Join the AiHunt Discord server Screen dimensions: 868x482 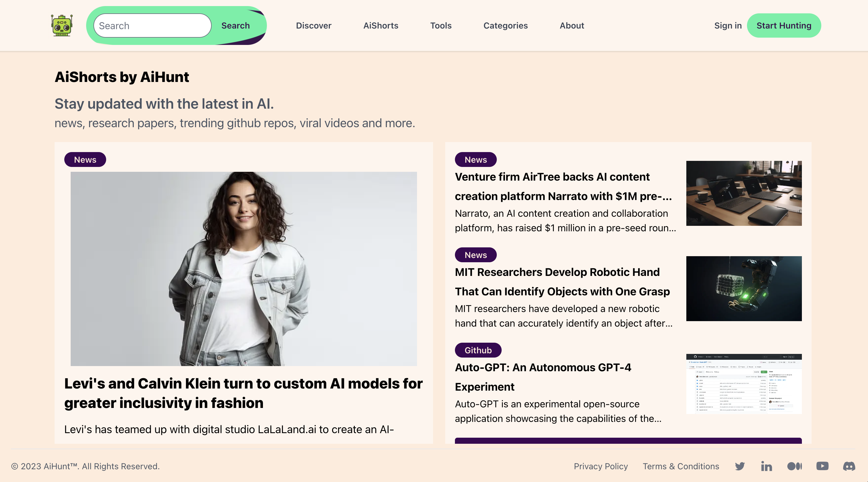click(x=850, y=467)
